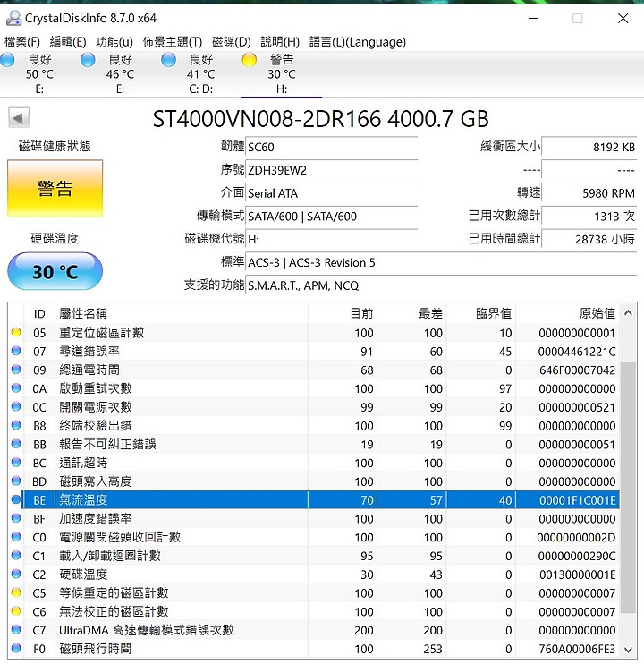Viewport: 644px width, 664px height.
Task: Open the 佈景主題(T) menu
Action: [x=173, y=42]
